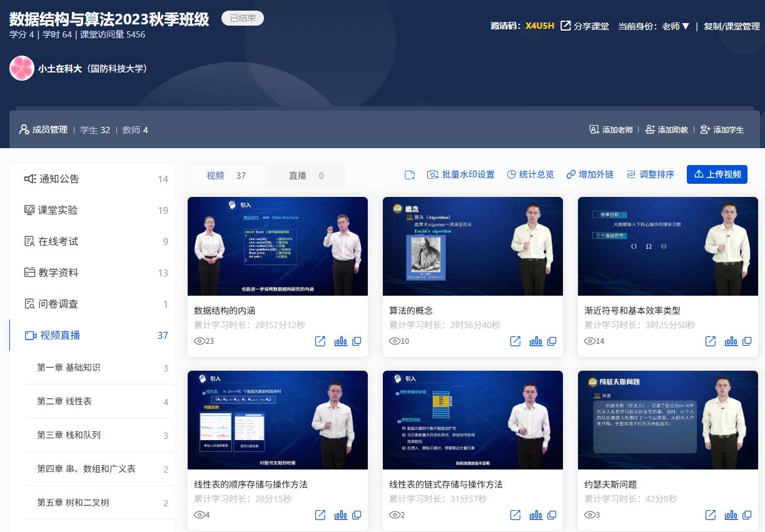Open 批量水印设置 watermark settings
Viewport: 765px width, 532px height.
[x=461, y=175]
